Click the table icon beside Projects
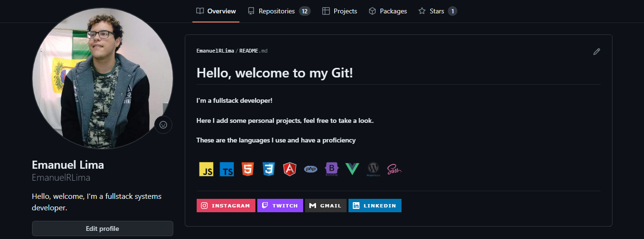This screenshot has width=644, height=239. pos(326,11)
